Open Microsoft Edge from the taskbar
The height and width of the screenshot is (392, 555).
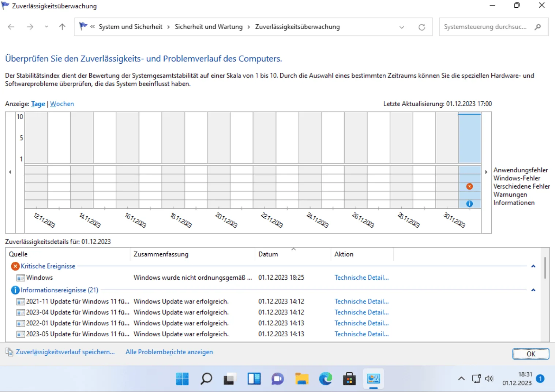coord(325,378)
